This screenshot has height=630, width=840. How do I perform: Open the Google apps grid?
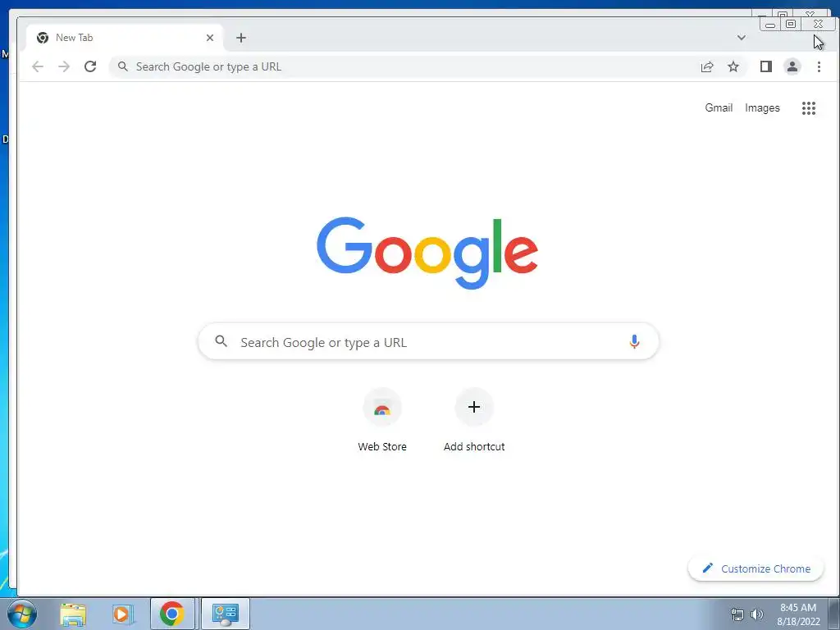click(x=808, y=108)
